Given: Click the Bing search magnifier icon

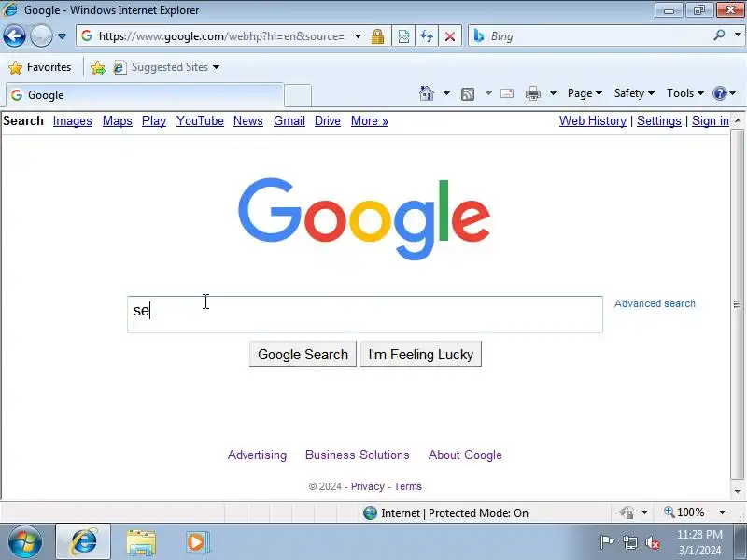Looking at the screenshot, I should point(719,35).
